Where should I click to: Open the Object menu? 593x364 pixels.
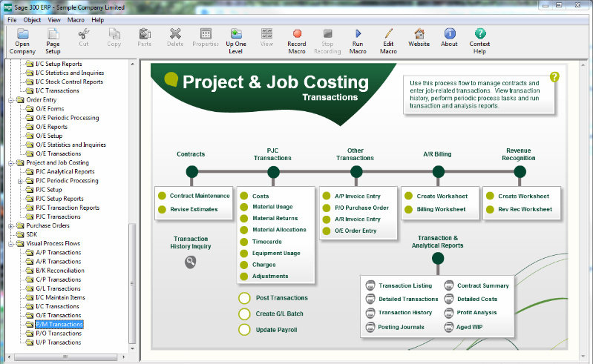(x=32, y=20)
